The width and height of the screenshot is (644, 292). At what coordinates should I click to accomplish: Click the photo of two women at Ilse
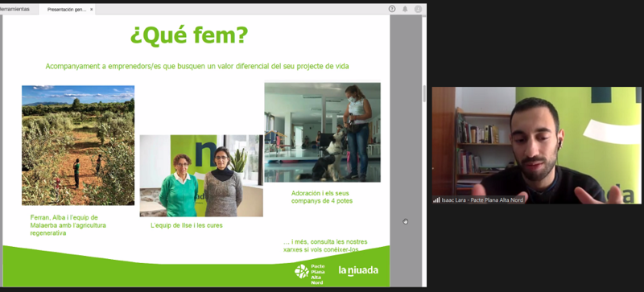[x=201, y=176]
